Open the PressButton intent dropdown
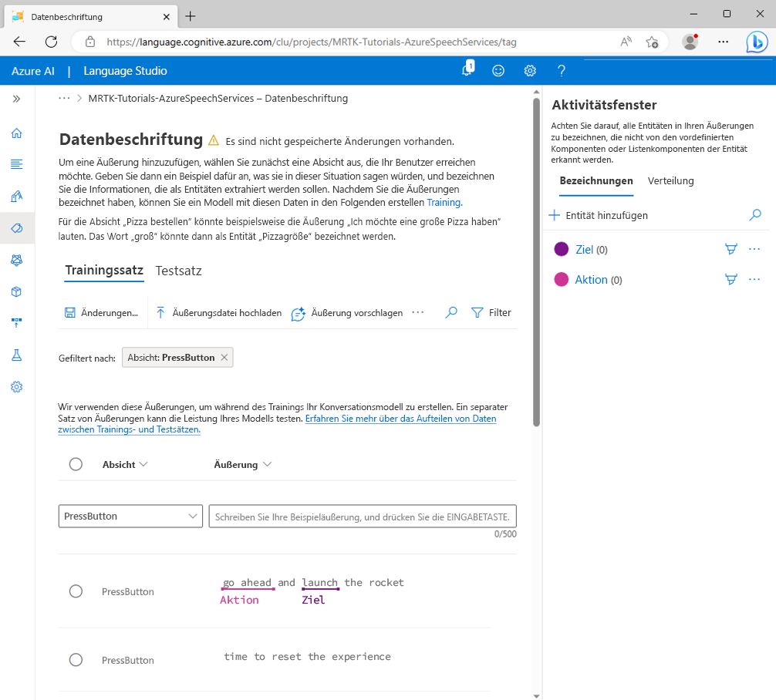 point(130,516)
